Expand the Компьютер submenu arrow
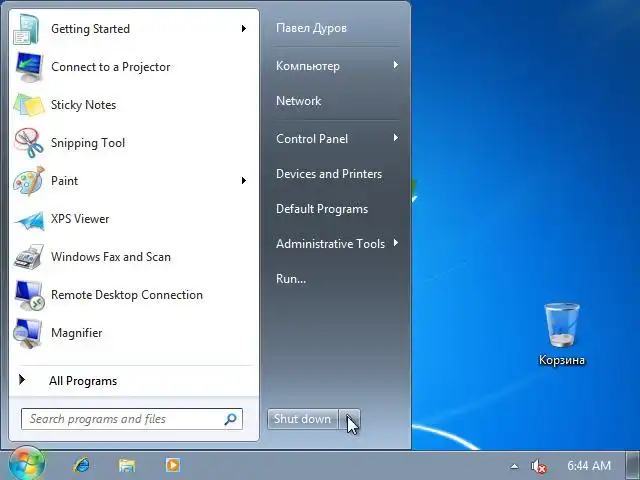Screen dimensions: 640x480 (396, 65)
